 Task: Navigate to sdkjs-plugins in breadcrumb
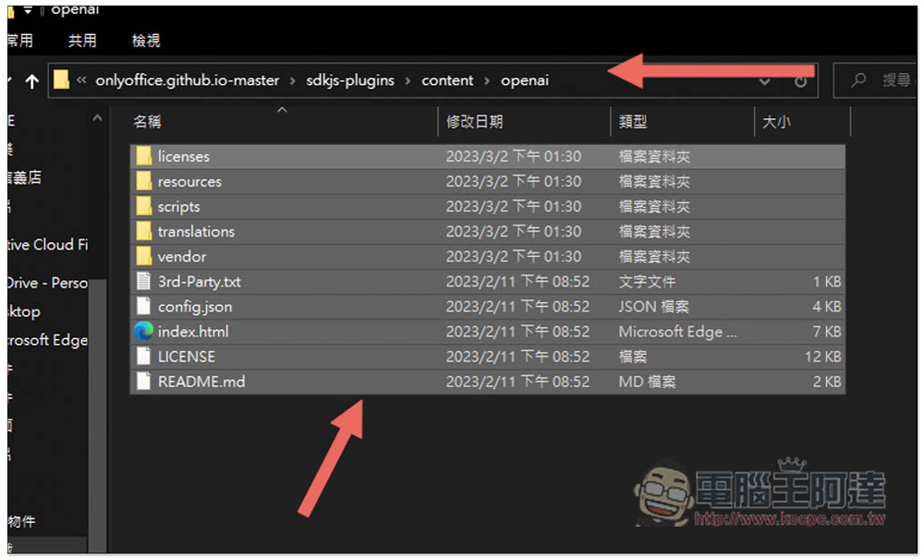tap(350, 80)
